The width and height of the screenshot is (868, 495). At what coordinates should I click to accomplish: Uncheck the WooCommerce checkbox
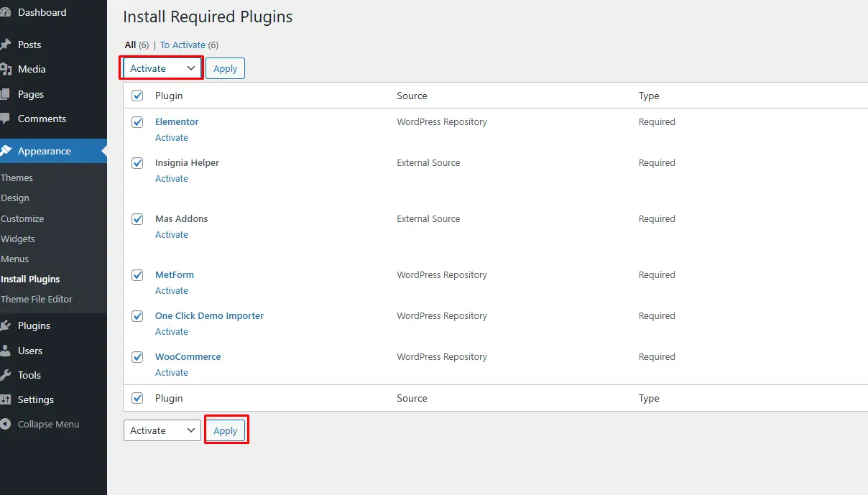tap(137, 357)
